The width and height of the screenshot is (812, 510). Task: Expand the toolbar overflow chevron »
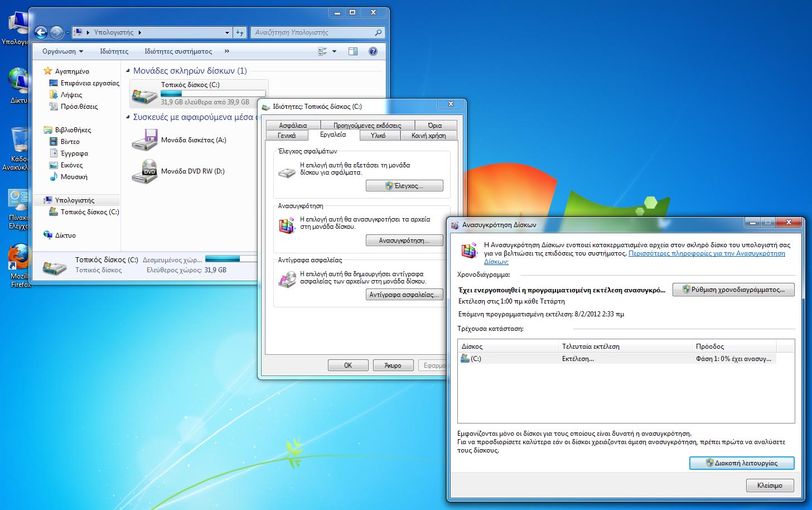point(226,51)
